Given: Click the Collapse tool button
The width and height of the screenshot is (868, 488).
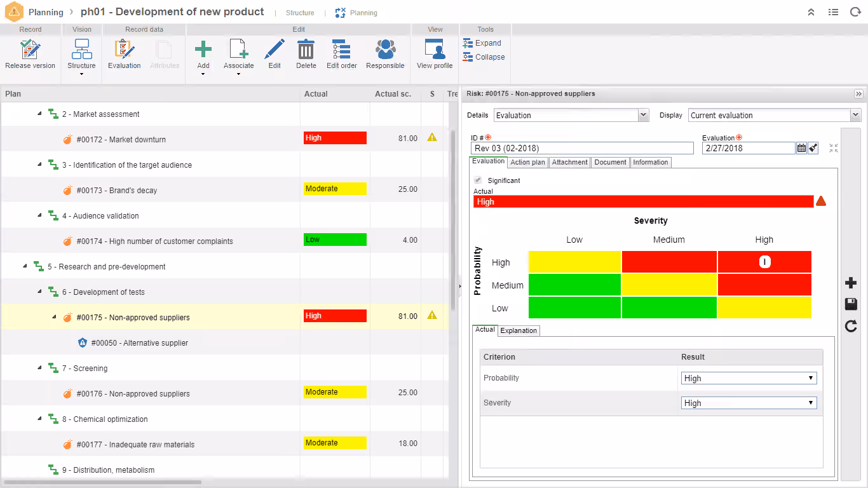Looking at the screenshot, I should (x=484, y=57).
